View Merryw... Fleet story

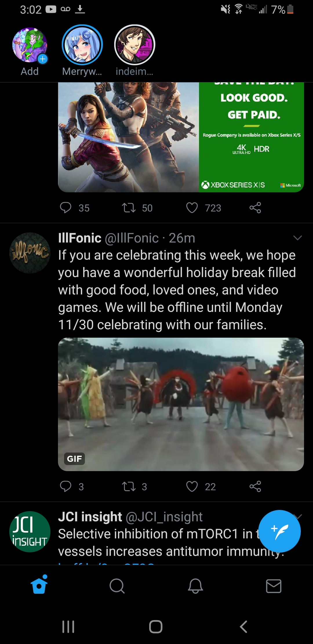(82, 45)
